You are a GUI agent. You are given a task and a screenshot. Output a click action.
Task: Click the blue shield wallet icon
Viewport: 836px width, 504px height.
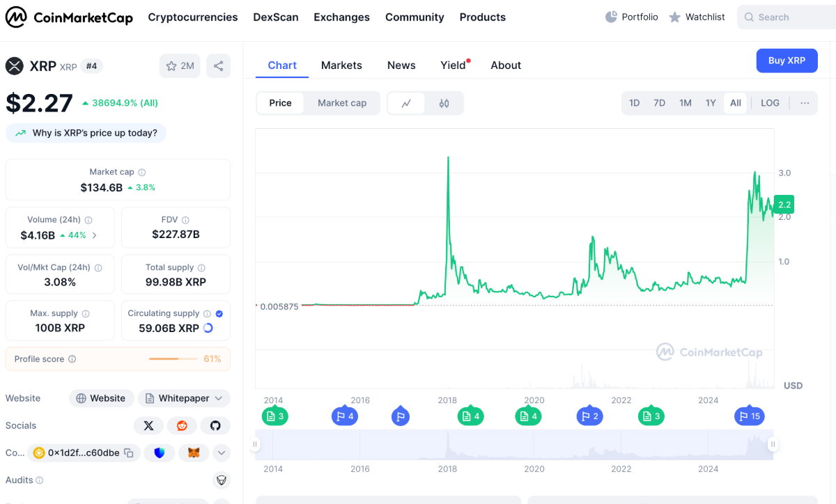(x=160, y=453)
